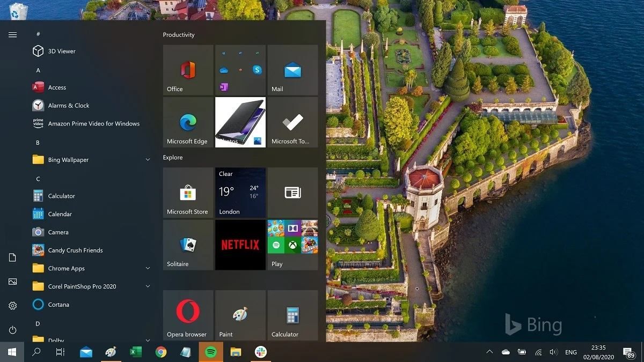This screenshot has height=362, width=644.
Task: Check the weather tile for London
Action: point(240,193)
